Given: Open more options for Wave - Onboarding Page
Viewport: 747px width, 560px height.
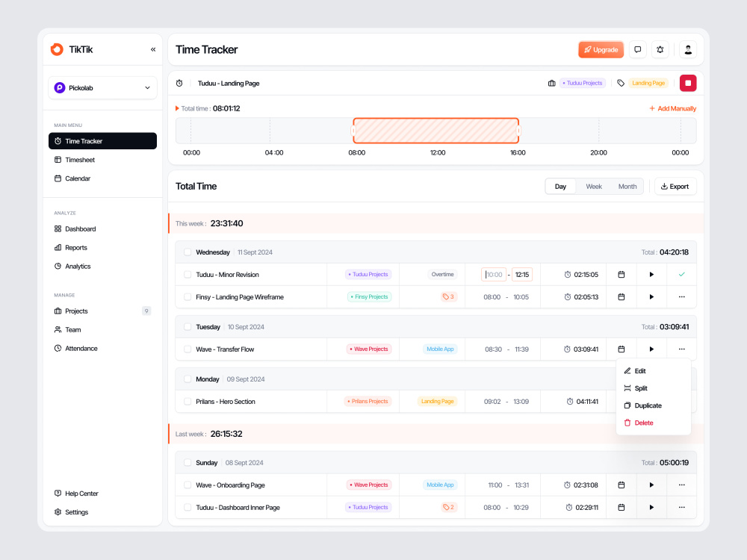Looking at the screenshot, I should [x=682, y=485].
